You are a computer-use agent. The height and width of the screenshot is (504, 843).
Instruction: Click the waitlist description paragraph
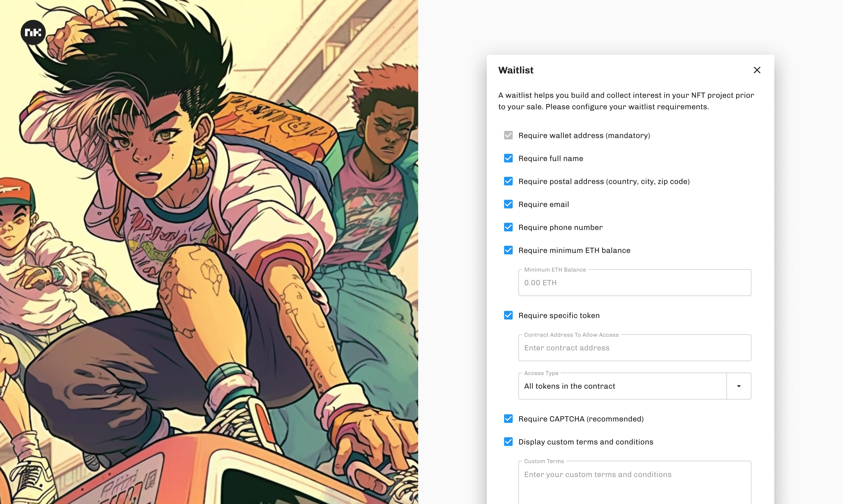click(x=626, y=101)
